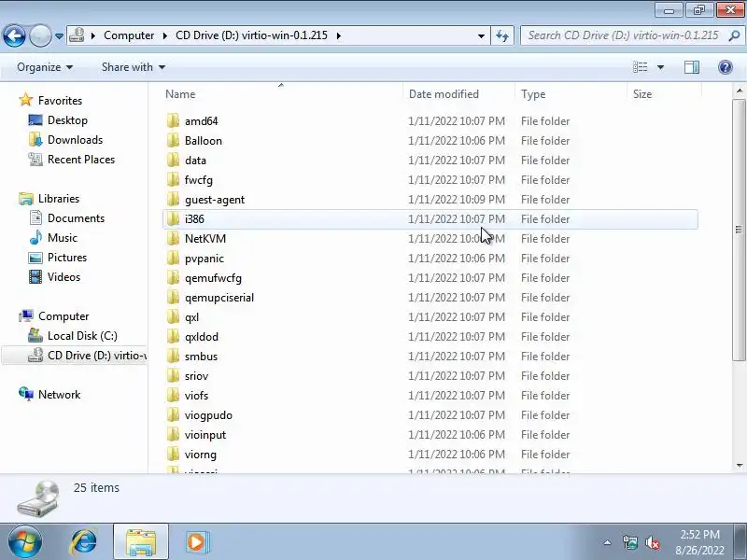Image resolution: width=747 pixels, height=560 pixels.
Task: Change view with the view icon
Action: pos(640,67)
